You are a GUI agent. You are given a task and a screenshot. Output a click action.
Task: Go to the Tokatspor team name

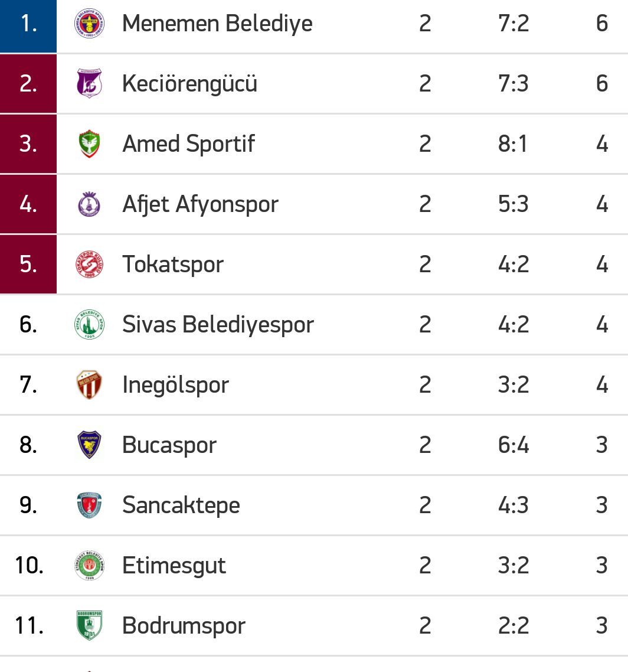(172, 264)
